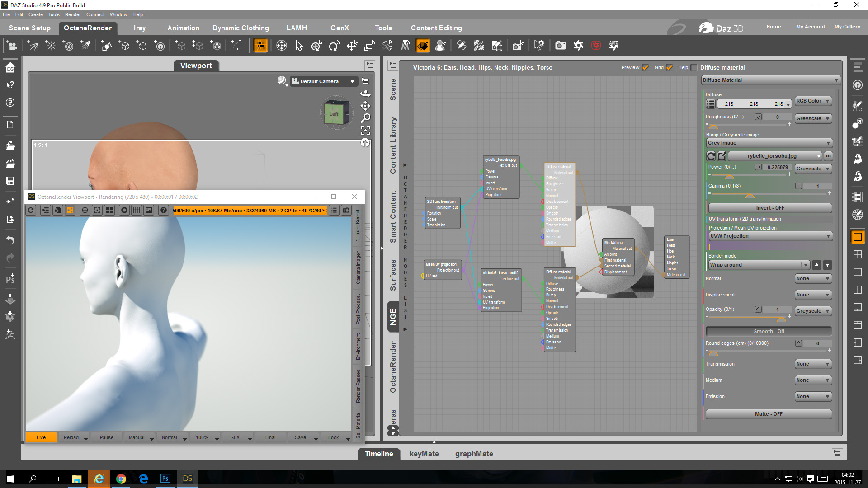
Task: Open the Render menu
Action: [x=72, y=15]
